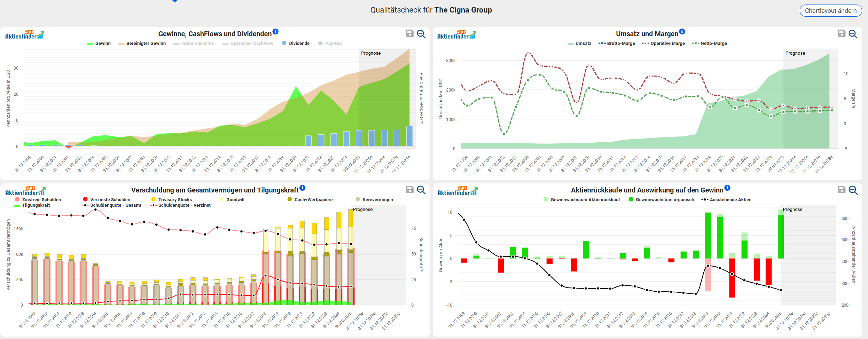This screenshot has width=868, height=339.
Task: Save the Gewinne, CashFlows und Dividenden chart
Action: [x=410, y=33]
